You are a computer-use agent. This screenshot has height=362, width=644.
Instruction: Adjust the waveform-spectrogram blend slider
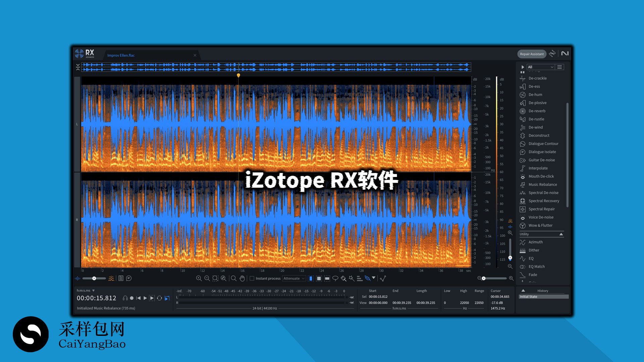click(x=94, y=278)
